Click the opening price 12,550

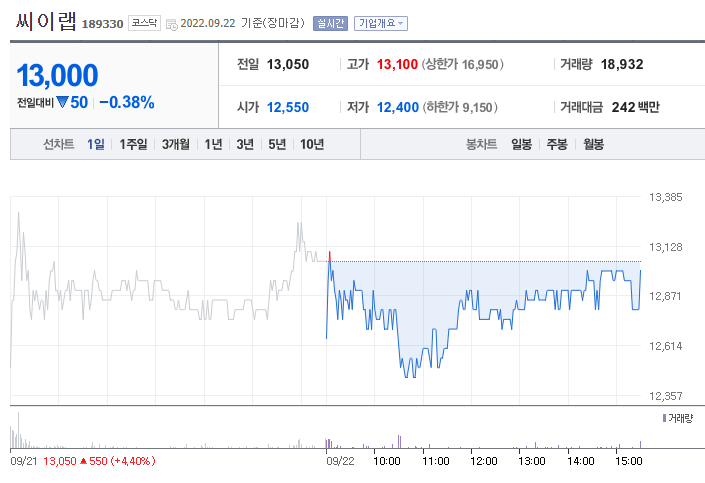[288, 107]
